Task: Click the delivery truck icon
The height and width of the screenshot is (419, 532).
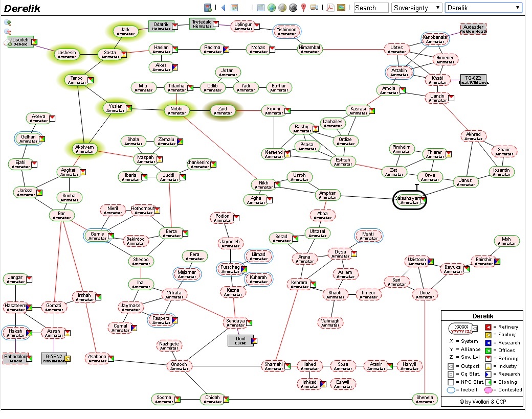Action: [315, 8]
